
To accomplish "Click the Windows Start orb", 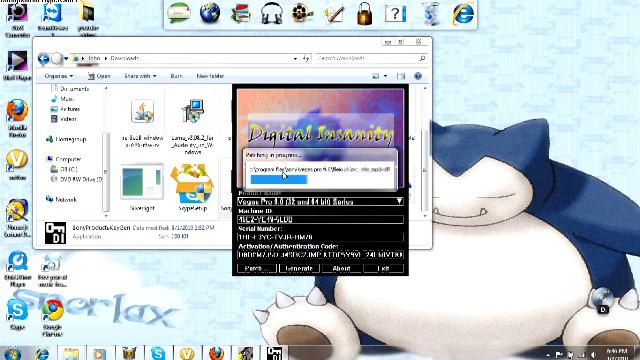I will click(12, 353).
